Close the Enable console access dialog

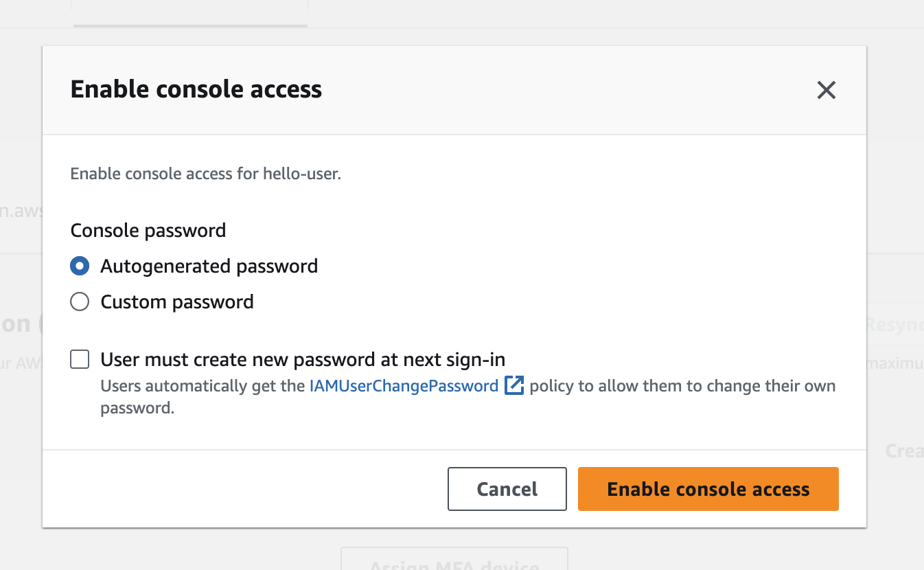coord(826,90)
